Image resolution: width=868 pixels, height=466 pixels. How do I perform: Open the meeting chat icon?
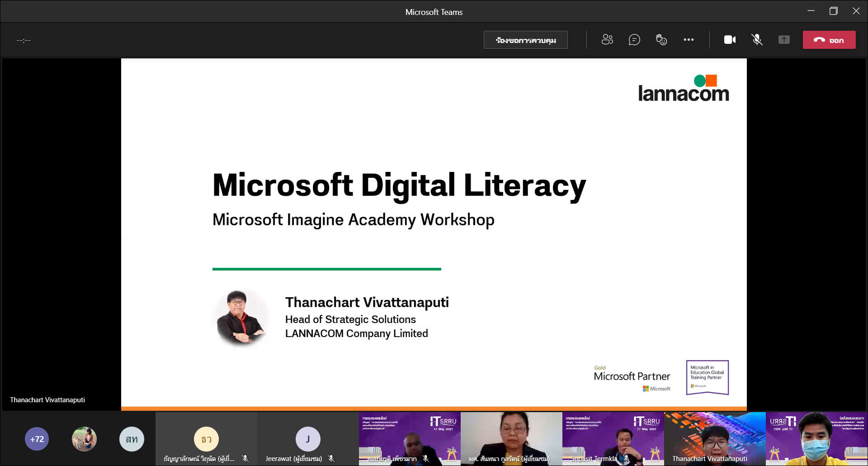coord(634,40)
